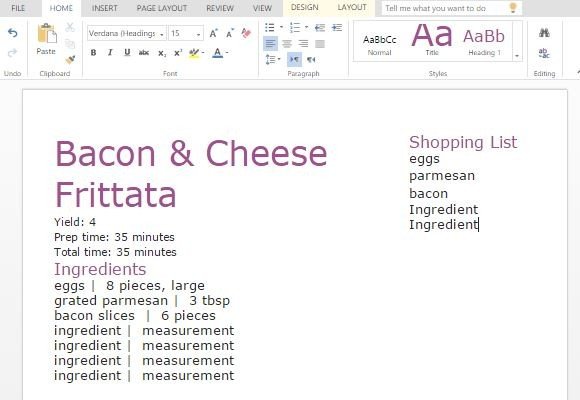This screenshot has width=580, height=400.
Task: Toggle Bold formatting
Action: click(93, 53)
